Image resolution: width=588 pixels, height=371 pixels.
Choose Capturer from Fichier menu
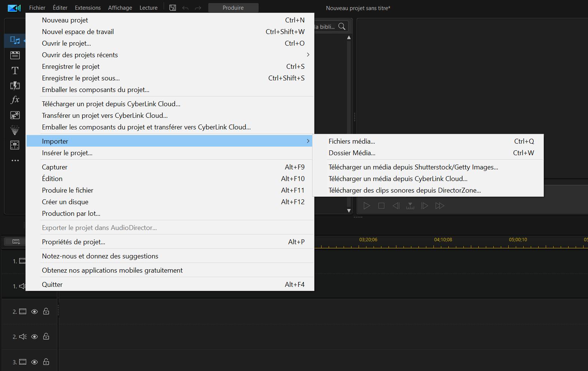click(x=170, y=167)
